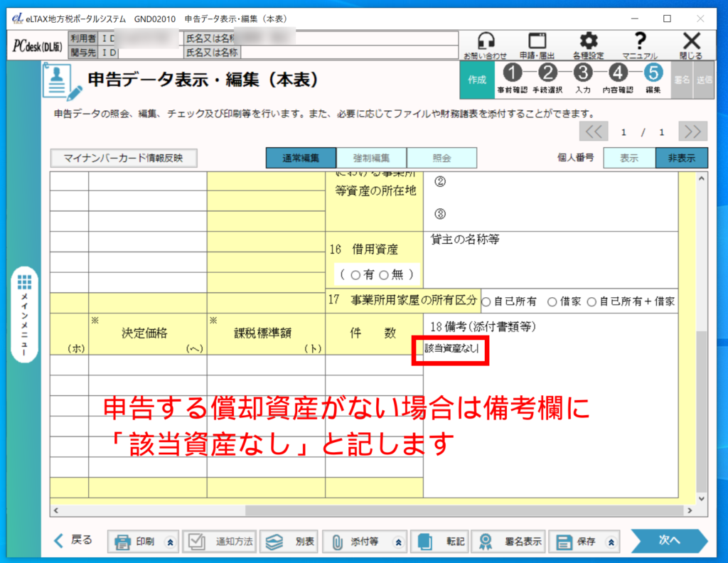Open the 申請・届出 window icon
The width and height of the screenshot is (728, 563).
point(537,45)
